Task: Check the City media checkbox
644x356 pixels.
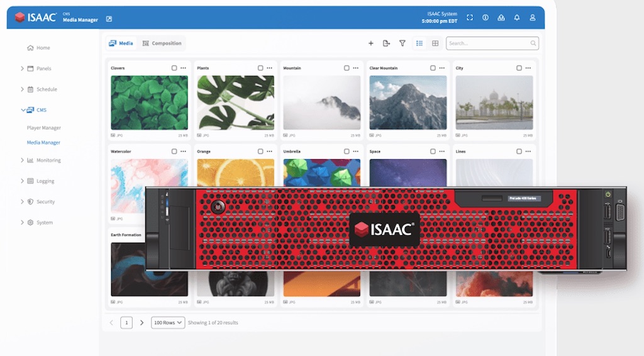Action: [519, 68]
